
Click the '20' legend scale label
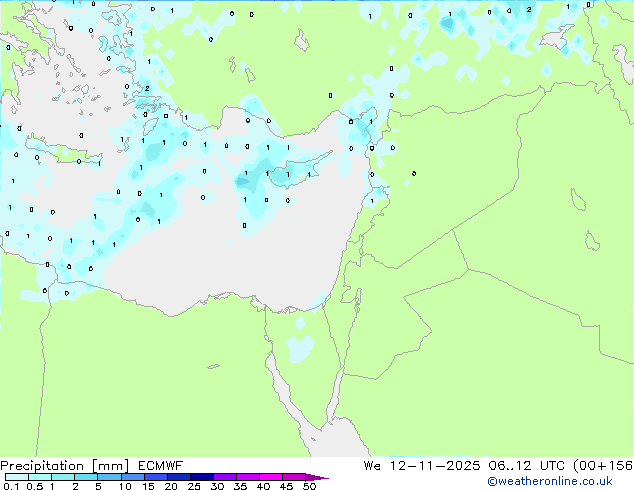[x=171, y=486]
